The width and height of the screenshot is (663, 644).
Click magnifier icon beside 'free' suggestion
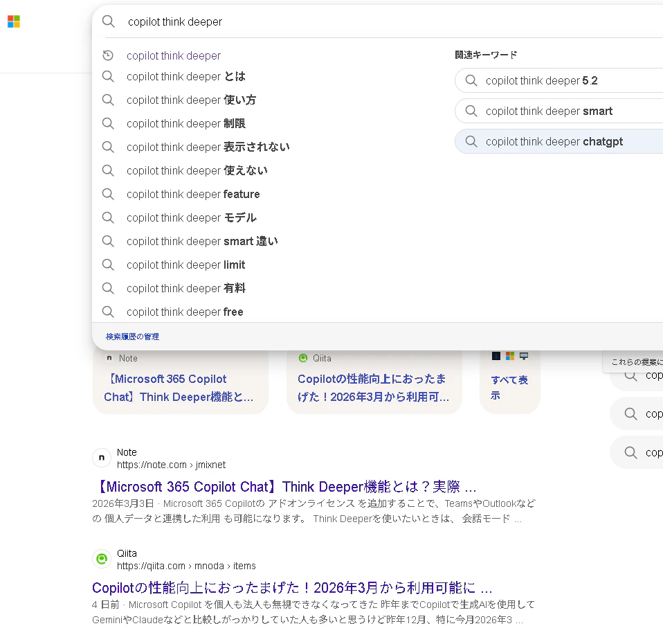click(x=108, y=312)
